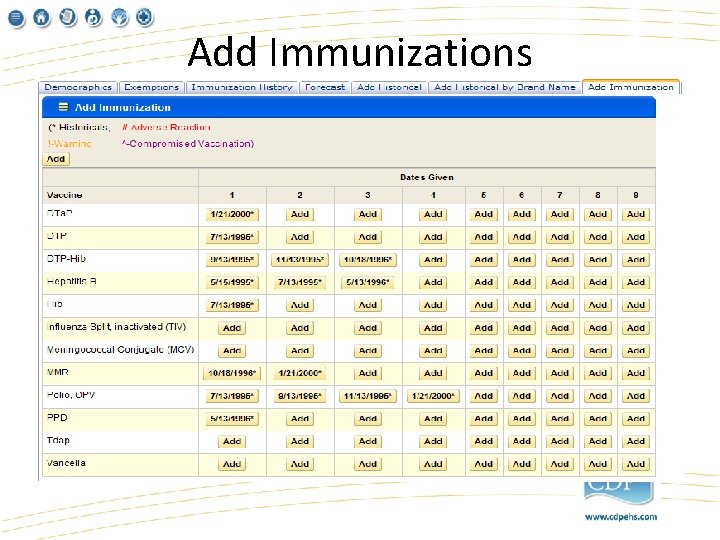The height and width of the screenshot is (540, 720).
Task: Add Influenza (TIV) dose 6
Action: 522,328
